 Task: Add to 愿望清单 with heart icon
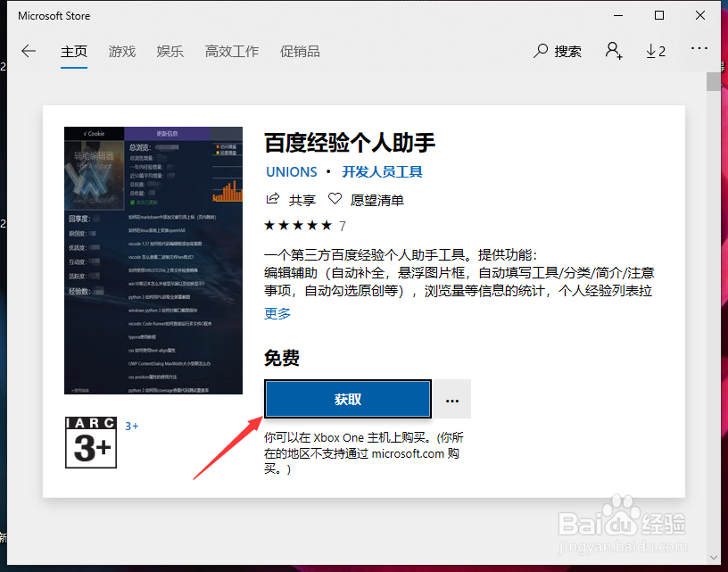tap(335, 199)
